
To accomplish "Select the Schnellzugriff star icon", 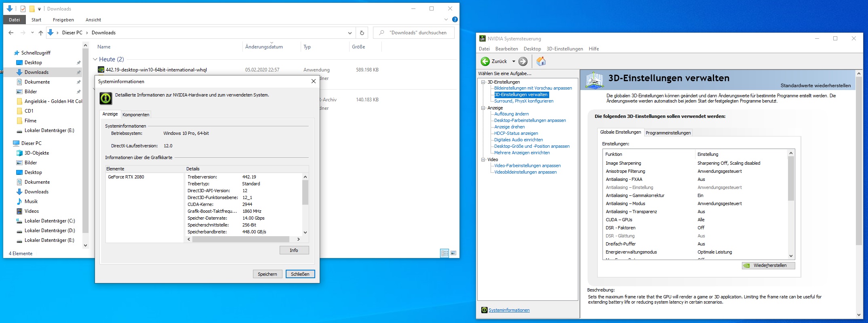I will [x=17, y=53].
